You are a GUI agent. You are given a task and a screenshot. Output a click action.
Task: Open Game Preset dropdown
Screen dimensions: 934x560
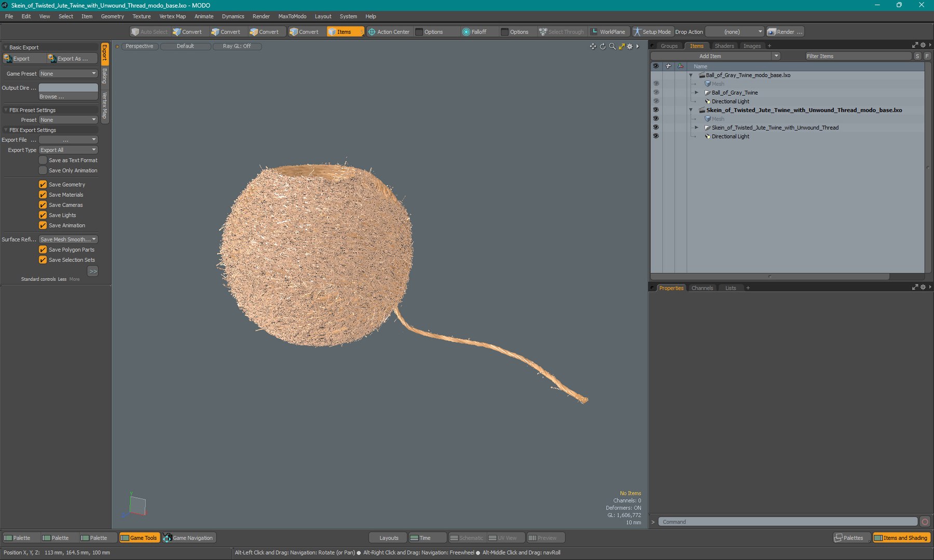coord(68,74)
